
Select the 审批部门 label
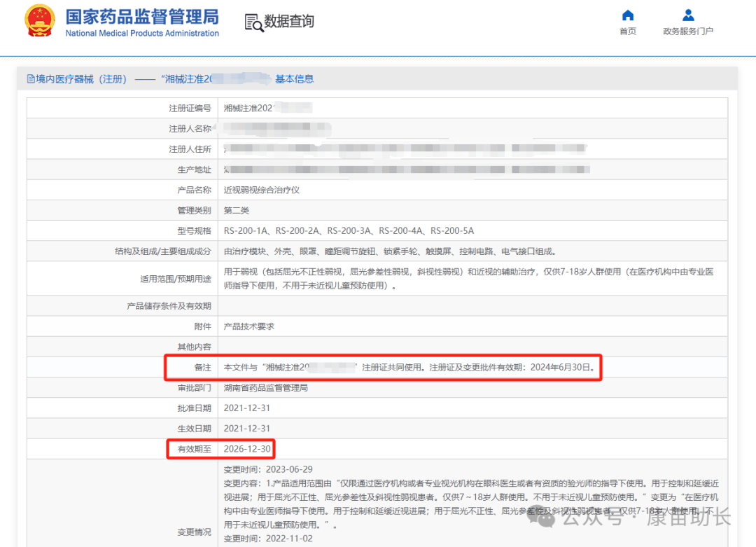(x=195, y=388)
